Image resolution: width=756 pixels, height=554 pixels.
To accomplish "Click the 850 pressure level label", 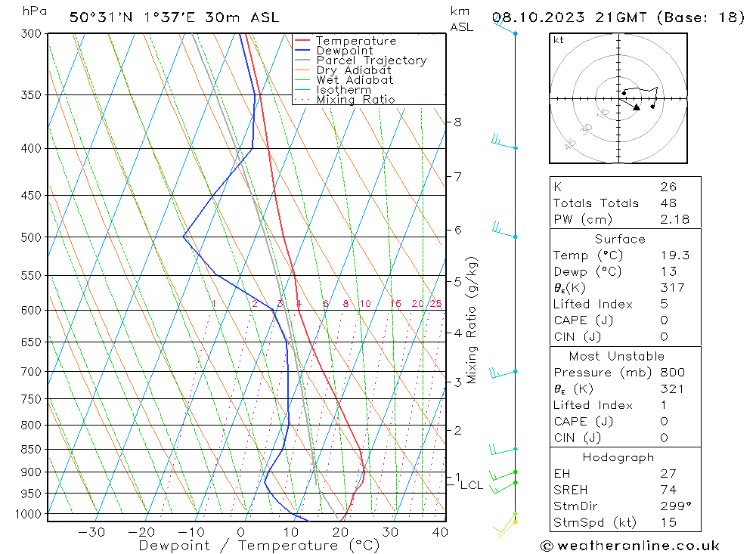I will click(31, 450).
